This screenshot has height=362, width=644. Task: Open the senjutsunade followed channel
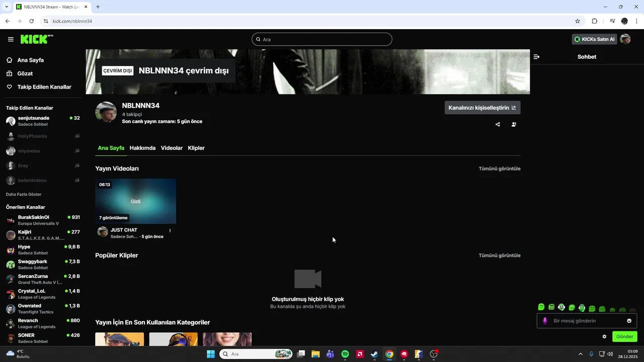[x=43, y=121]
